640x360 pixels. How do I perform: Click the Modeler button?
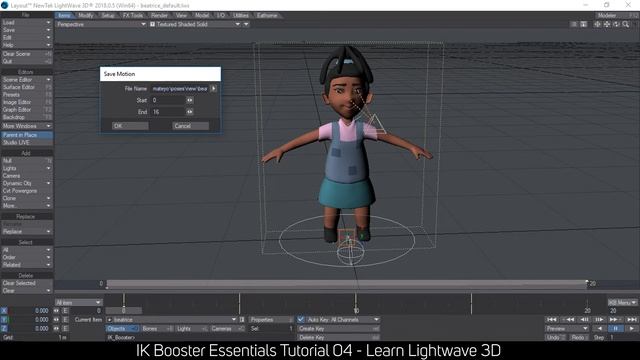(616, 16)
